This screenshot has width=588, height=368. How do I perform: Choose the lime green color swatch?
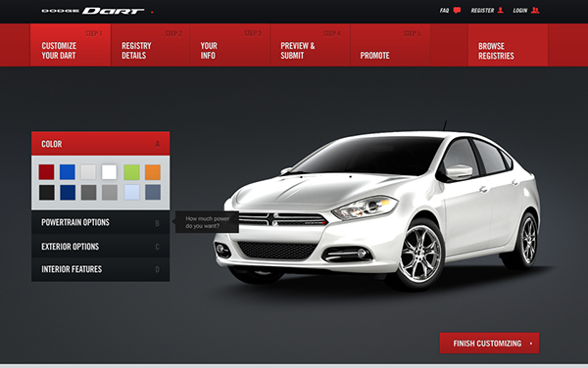pos(131,172)
